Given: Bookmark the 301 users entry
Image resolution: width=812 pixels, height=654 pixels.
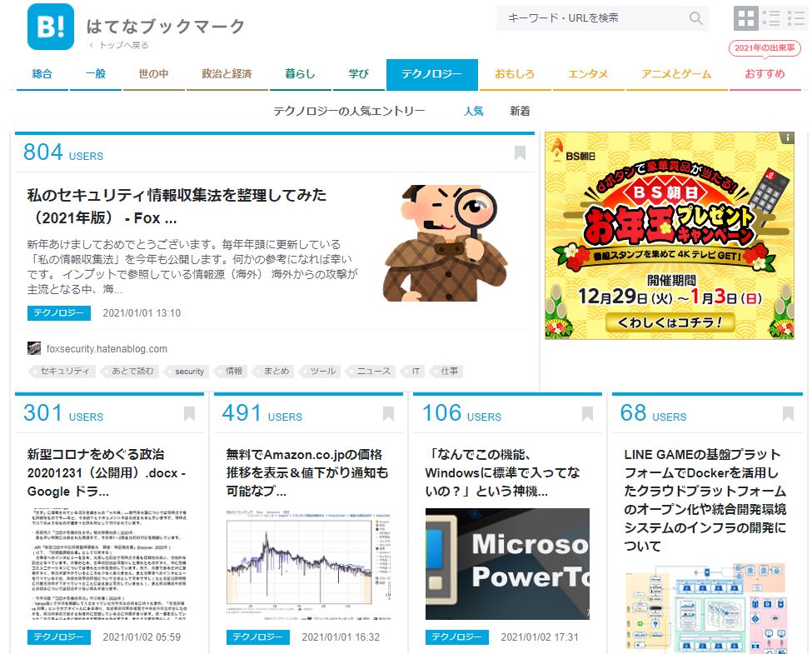Looking at the screenshot, I should [190, 413].
